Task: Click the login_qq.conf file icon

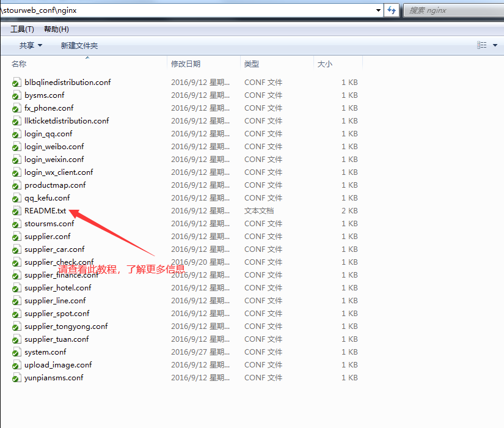Action: click(x=16, y=134)
